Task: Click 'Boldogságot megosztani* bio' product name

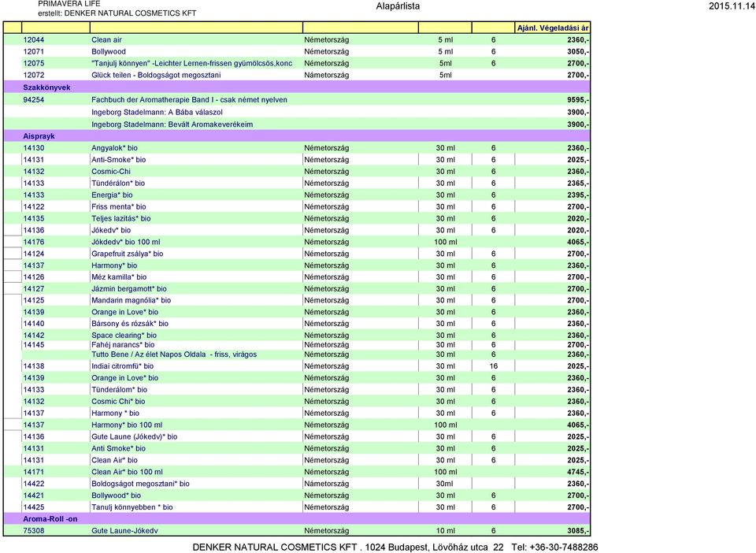Action: [140, 484]
